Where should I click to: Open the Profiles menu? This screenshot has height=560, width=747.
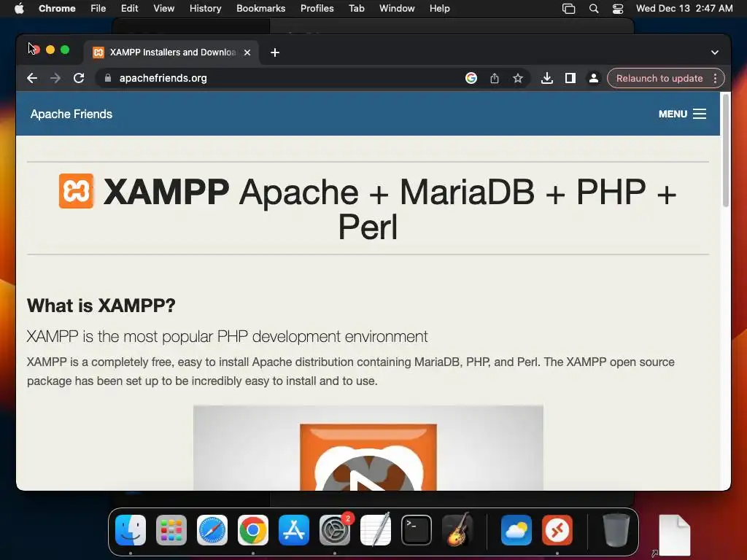317,9
